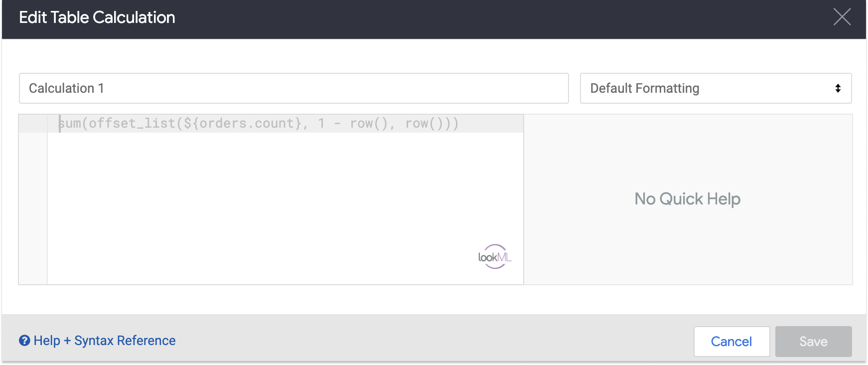Viewport: 868px width, 365px height.
Task: Focus the Calculation 1 name field
Action: tap(293, 88)
